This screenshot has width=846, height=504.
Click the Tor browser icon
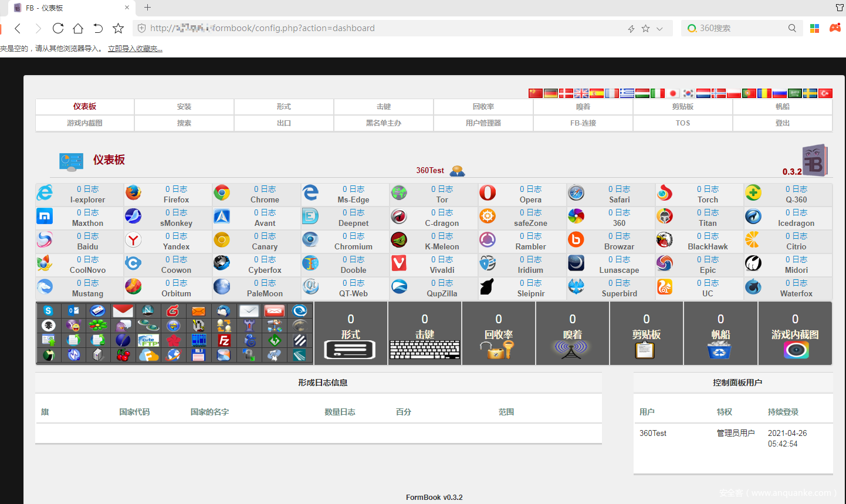coord(399,192)
